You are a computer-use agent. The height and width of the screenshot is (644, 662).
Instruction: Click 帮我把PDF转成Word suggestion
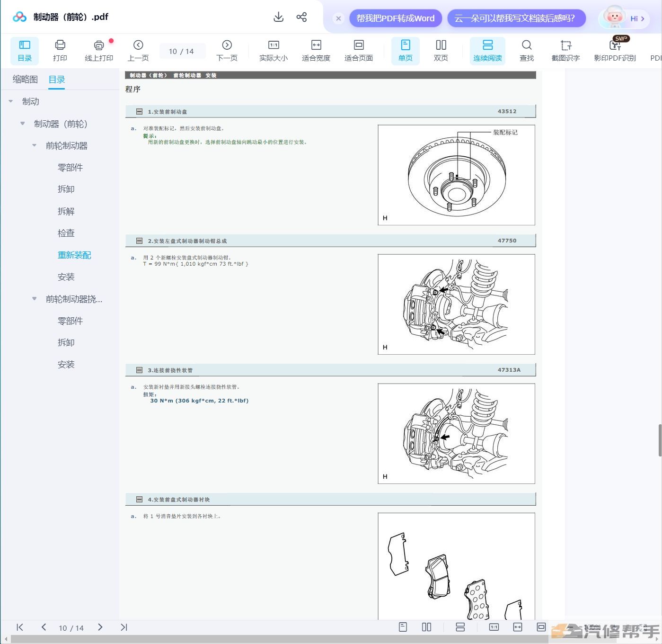coord(396,18)
